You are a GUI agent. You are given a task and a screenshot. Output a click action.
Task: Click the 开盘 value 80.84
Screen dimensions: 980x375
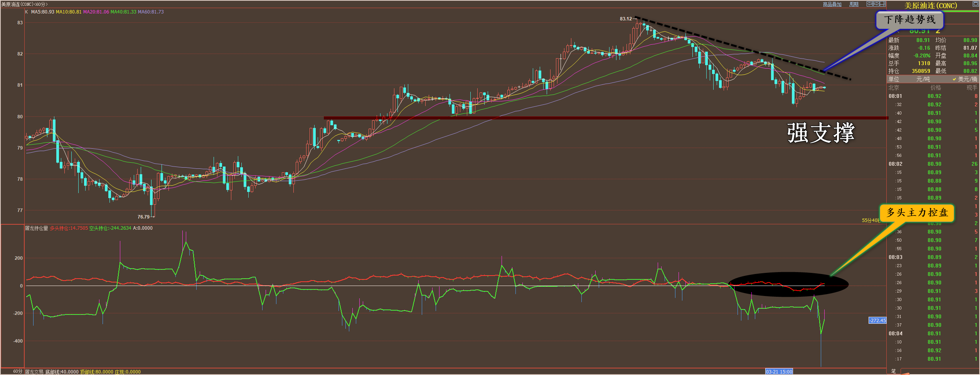coord(970,55)
